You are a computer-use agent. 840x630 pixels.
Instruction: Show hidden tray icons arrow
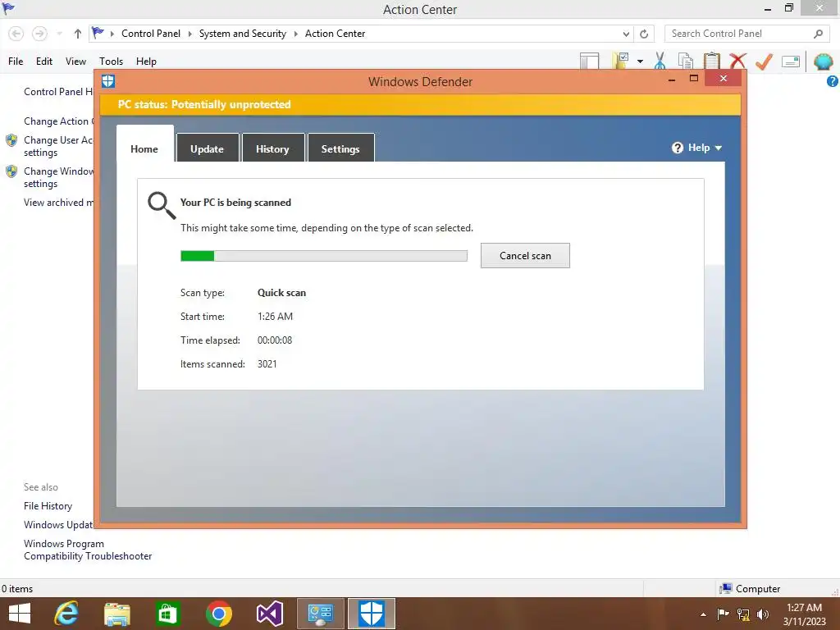pos(703,614)
